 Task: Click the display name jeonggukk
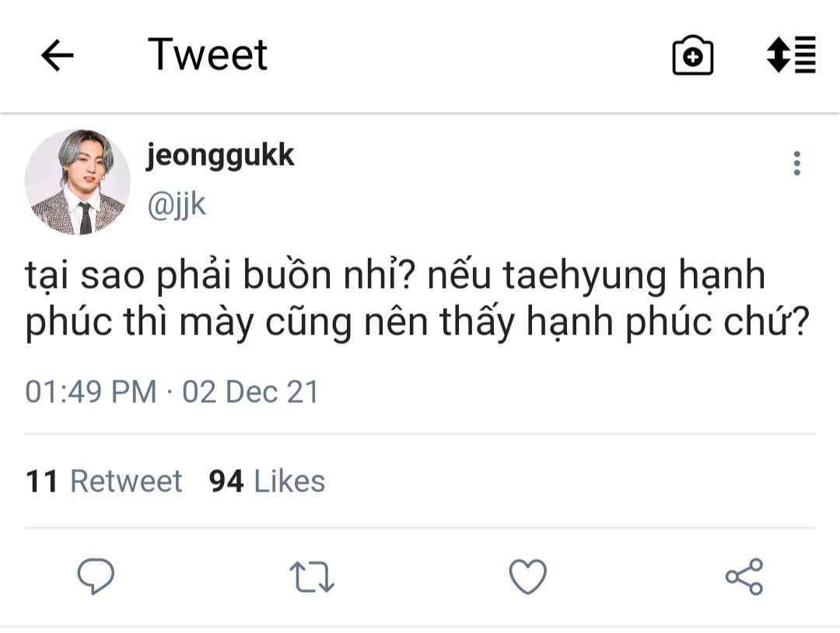[x=220, y=156]
